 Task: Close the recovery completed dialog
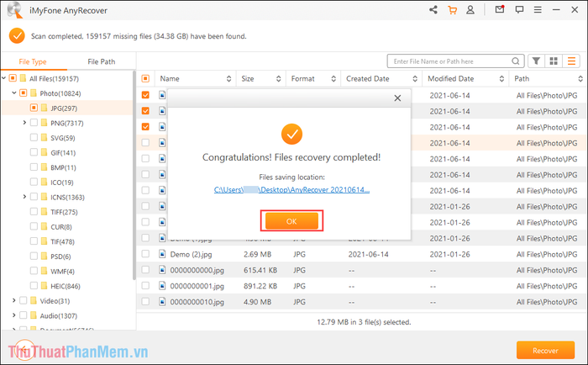(397, 98)
